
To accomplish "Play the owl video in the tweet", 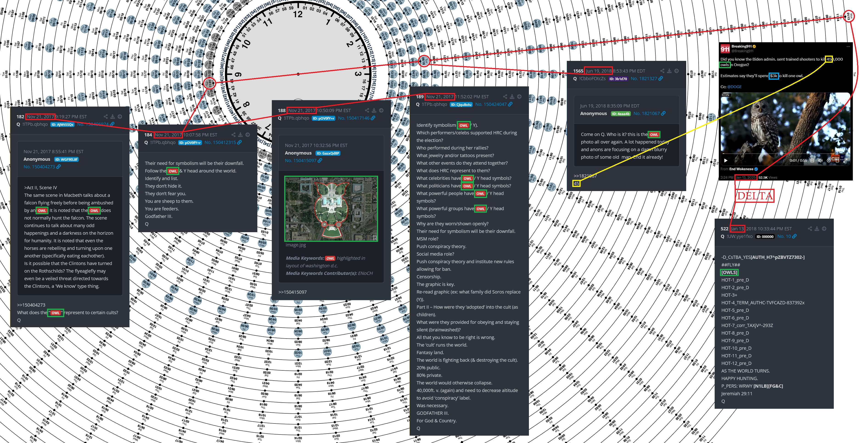I will tap(726, 161).
